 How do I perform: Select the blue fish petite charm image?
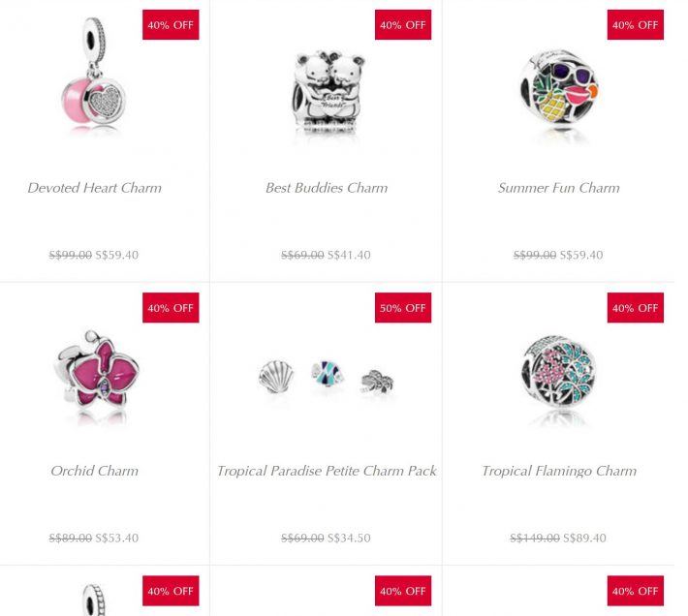pos(328,374)
